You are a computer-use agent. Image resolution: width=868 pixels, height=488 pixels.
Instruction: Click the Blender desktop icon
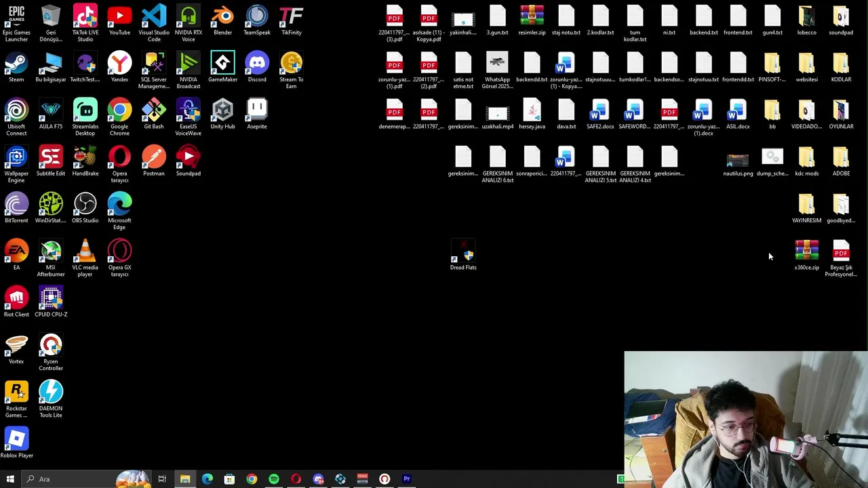[x=222, y=20]
